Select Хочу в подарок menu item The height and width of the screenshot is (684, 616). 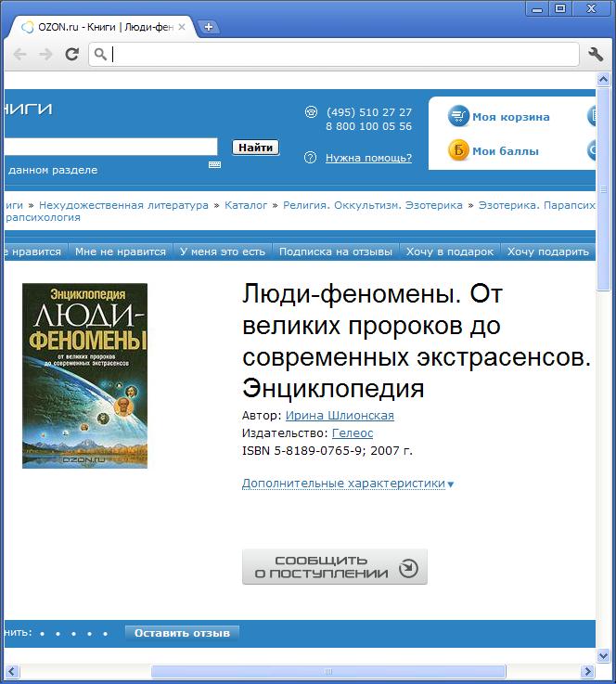(x=450, y=252)
